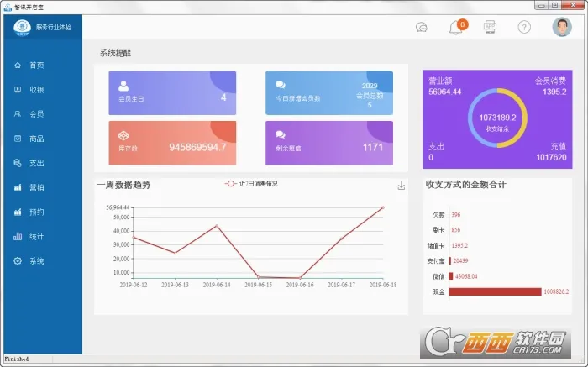The height and width of the screenshot is (367, 588).
Task: Open the 支出 expense icon in sidebar
Action: coord(18,163)
